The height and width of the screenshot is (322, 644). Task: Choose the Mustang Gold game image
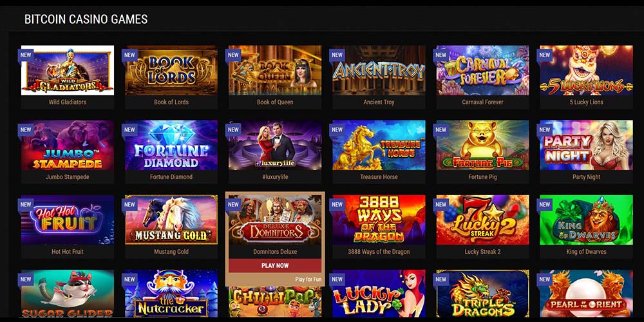tap(171, 220)
